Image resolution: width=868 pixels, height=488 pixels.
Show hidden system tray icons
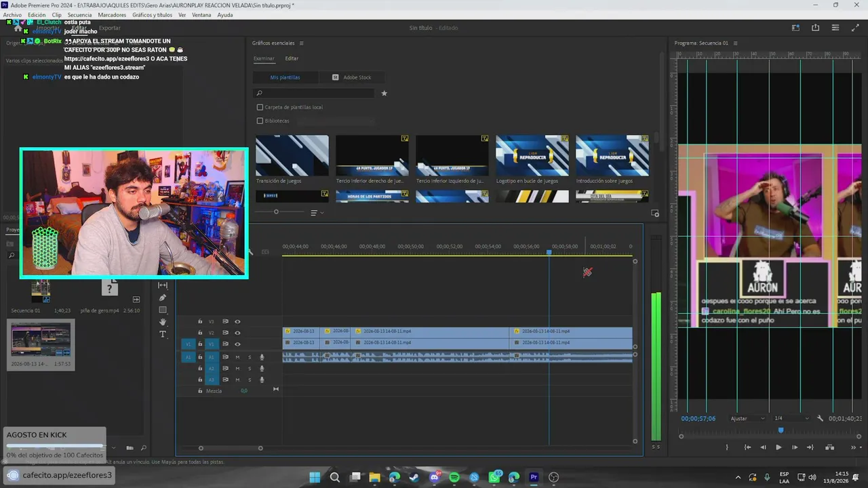738,477
